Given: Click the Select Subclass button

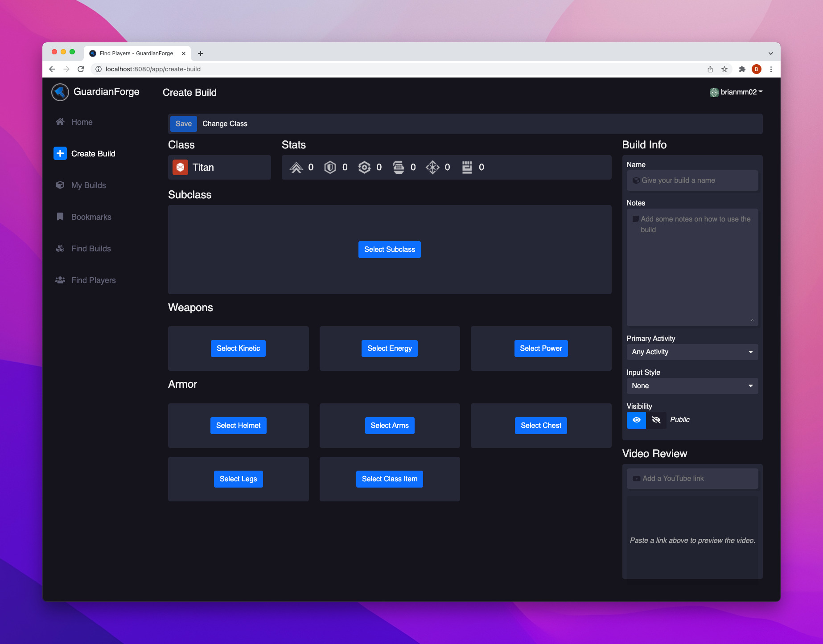Looking at the screenshot, I should (x=390, y=250).
